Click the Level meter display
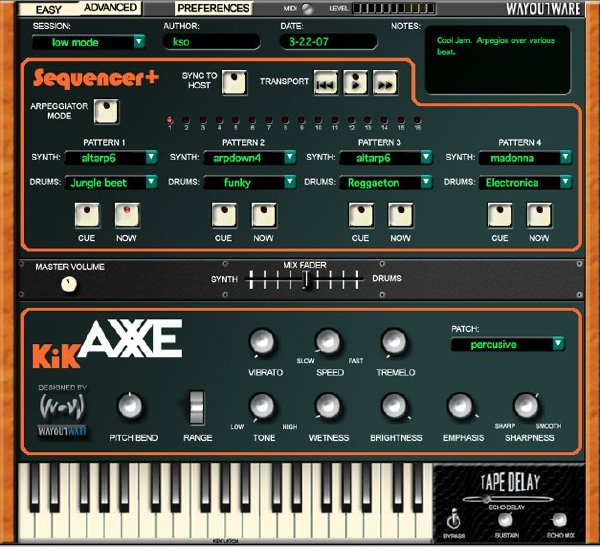Image resolution: width=600 pixels, height=547 pixels. point(393,8)
